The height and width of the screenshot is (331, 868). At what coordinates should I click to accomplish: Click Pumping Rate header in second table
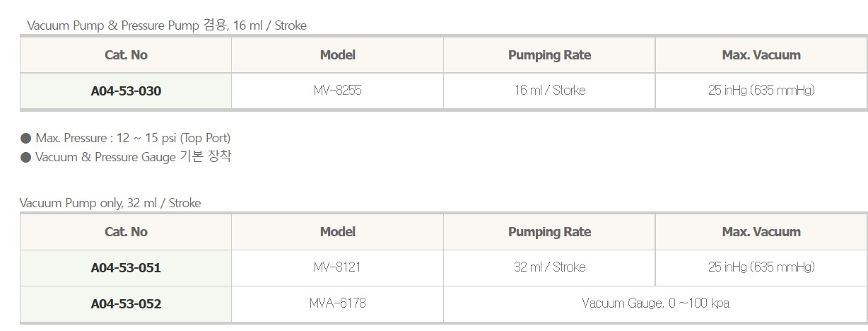click(549, 232)
